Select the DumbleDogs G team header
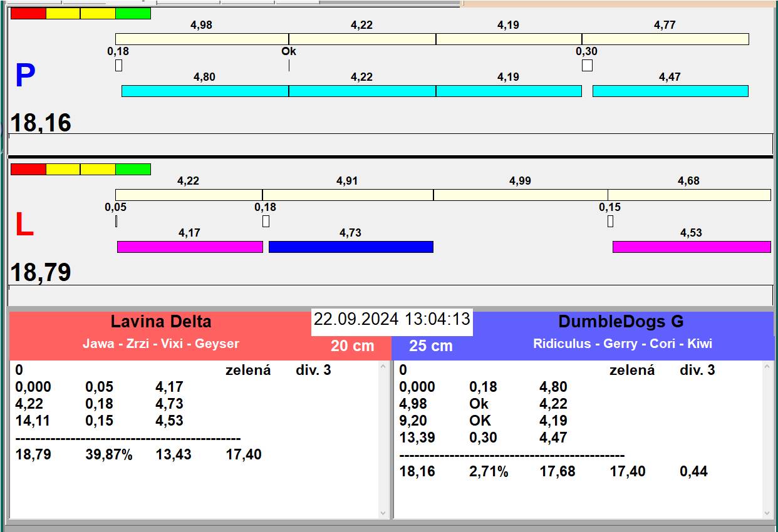The image size is (778, 532). (x=620, y=322)
